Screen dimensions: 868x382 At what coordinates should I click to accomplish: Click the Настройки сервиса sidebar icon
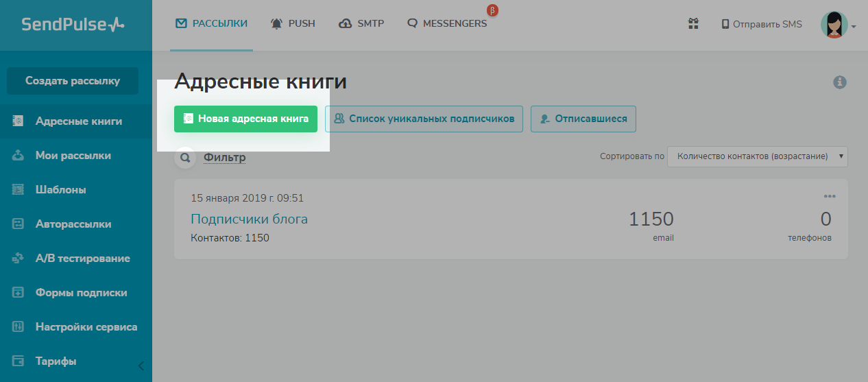(19, 327)
